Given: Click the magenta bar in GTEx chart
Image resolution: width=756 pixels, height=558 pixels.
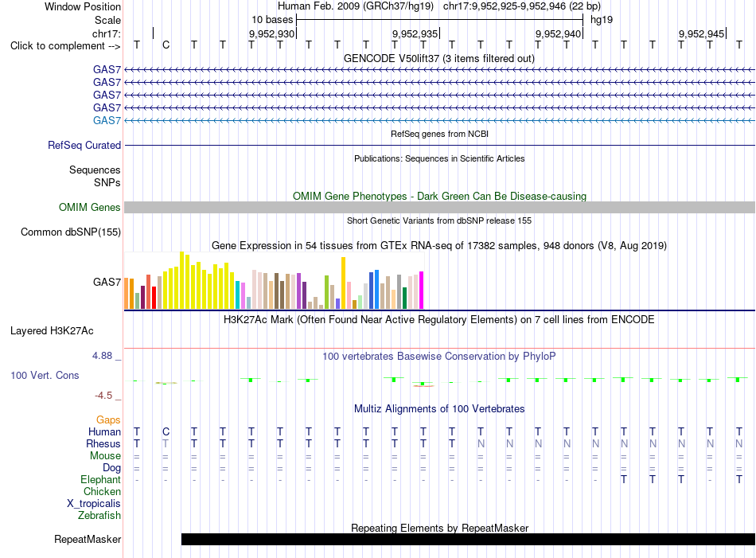Looking at the screenshot, I should pos(422,290).
